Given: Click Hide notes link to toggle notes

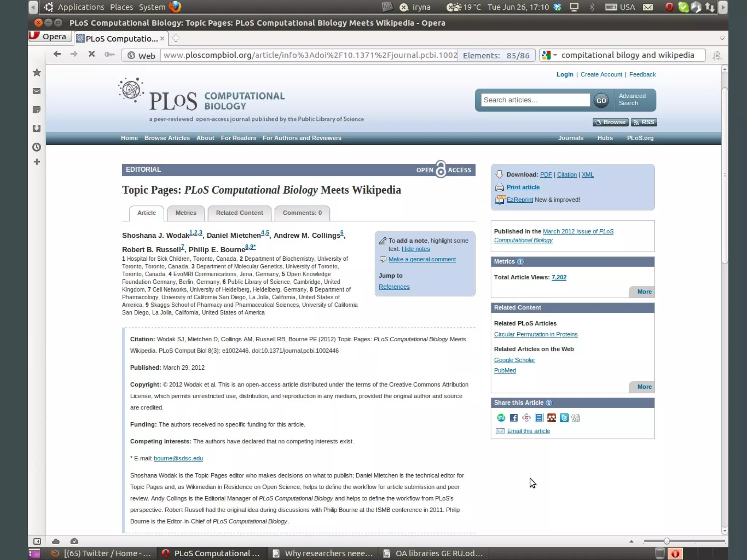Looking at the screenshot, I should 415,249.
